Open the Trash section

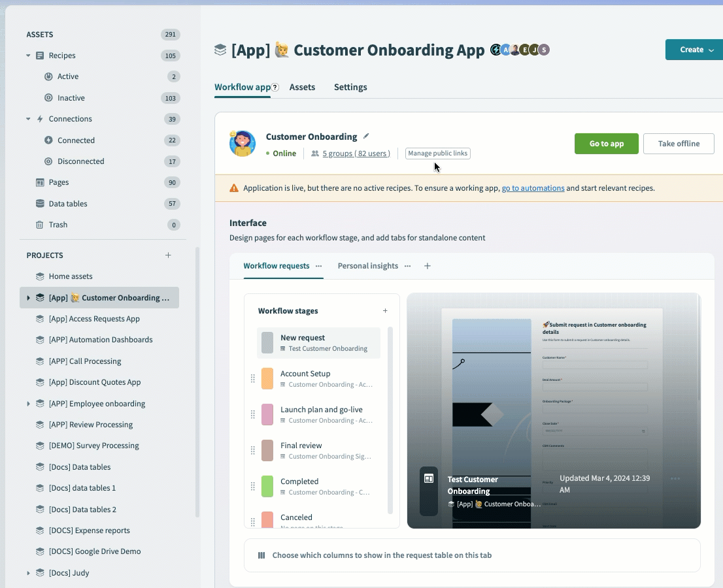click(x=58, y=224)
